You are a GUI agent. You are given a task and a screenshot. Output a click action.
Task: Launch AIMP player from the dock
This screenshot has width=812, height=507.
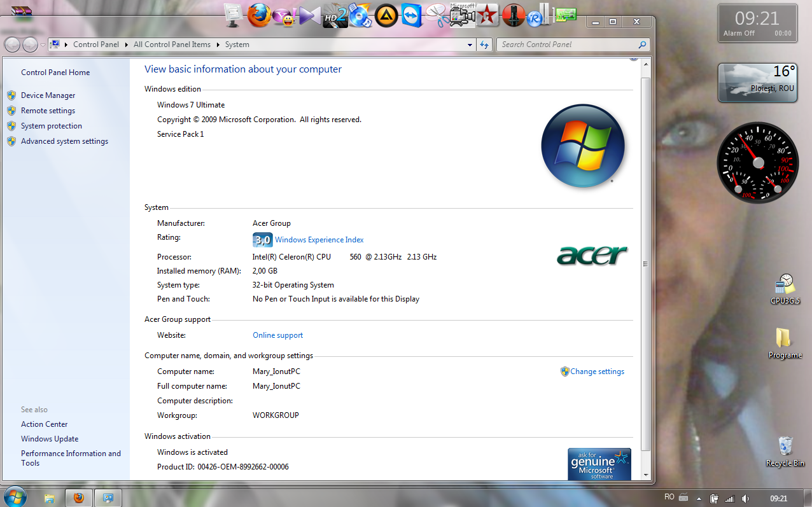(386, 16)
